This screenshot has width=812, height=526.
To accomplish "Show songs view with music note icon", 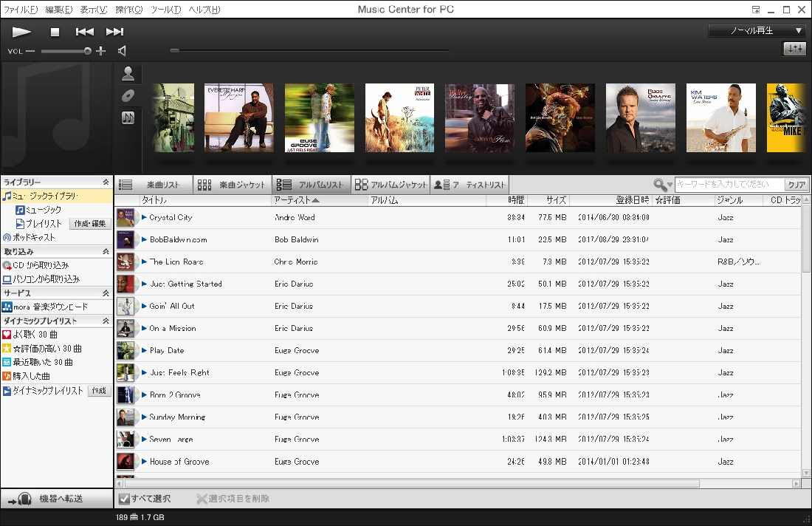I will [x=128, y=117].
